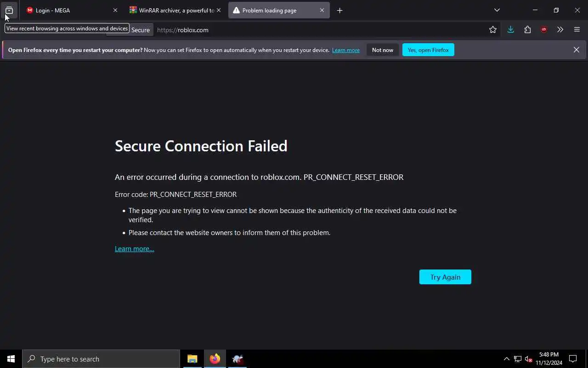Click the Firefox taskbar icon
This screenshot has height=368, width=588.
coord(215,359)
